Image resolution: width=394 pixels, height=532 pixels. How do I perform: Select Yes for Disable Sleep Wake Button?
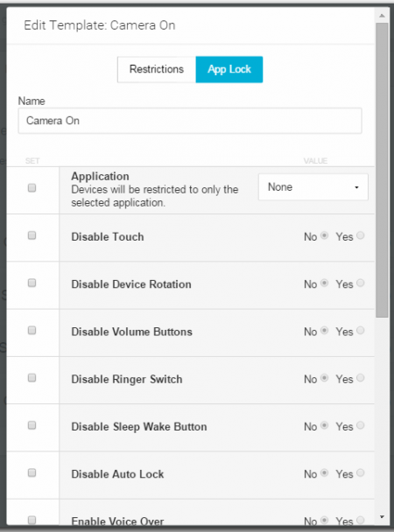[x=361, y=425]
